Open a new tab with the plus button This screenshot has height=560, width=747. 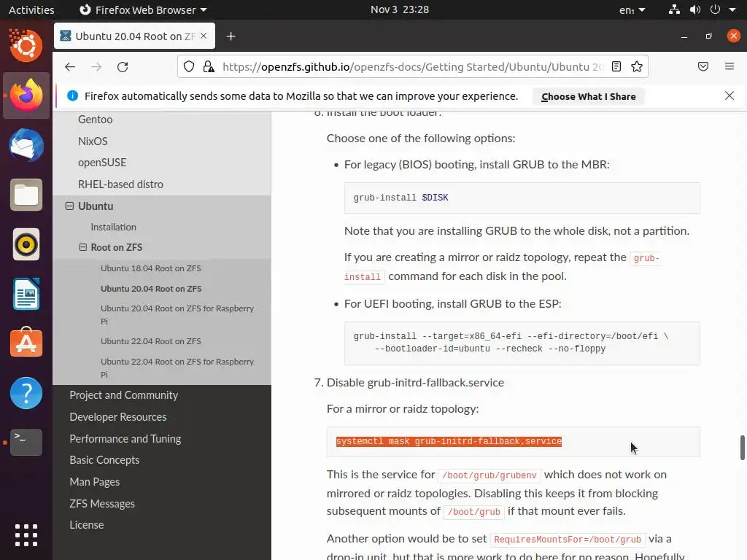(x=231, y=36)
